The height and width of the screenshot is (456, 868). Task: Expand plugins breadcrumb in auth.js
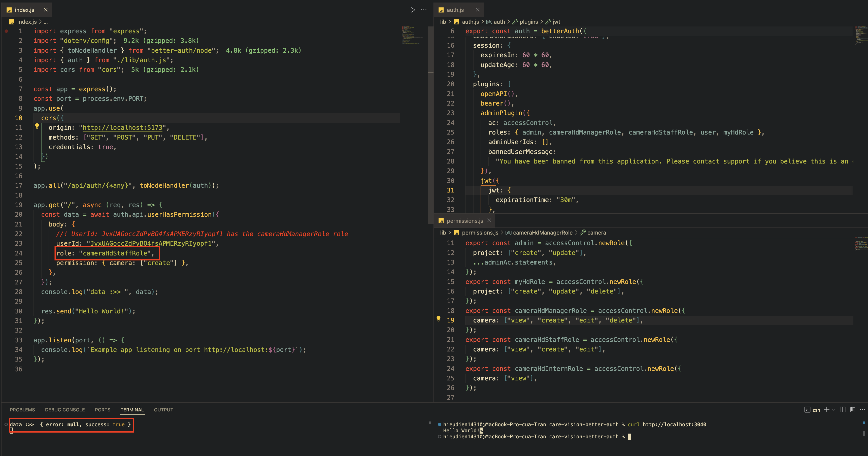[x=528, y=22]
